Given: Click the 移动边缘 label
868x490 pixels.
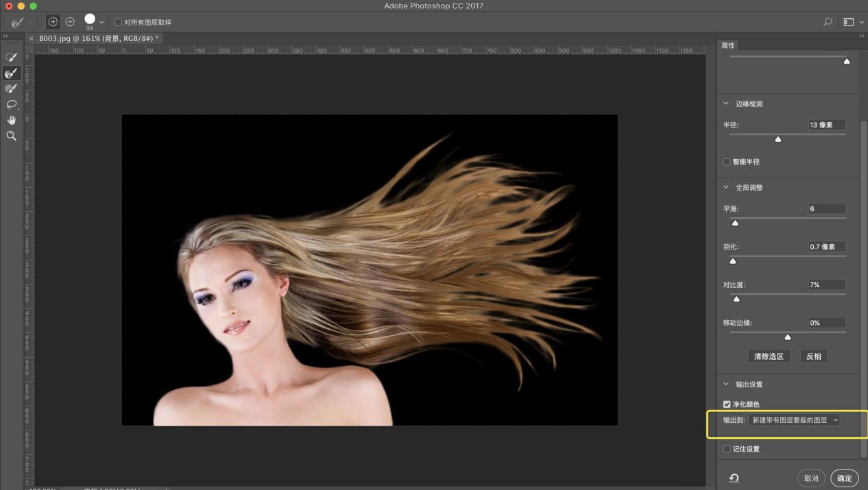Looking at the screenshot, I should coord(738,323).
